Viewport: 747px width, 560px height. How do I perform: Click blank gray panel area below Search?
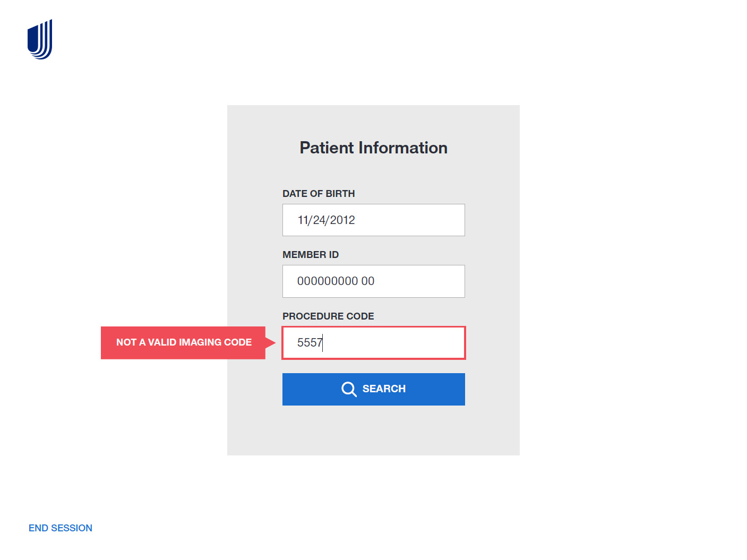(373, 430)
